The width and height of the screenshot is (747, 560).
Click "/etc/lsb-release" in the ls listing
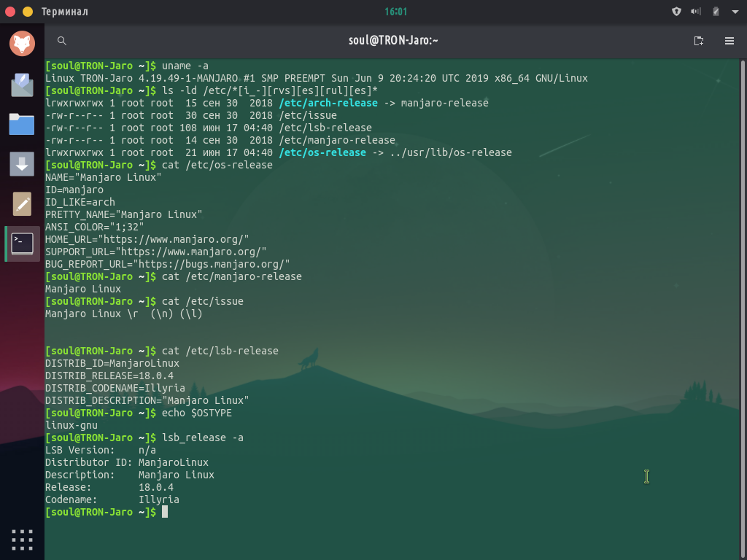(325, 128)
